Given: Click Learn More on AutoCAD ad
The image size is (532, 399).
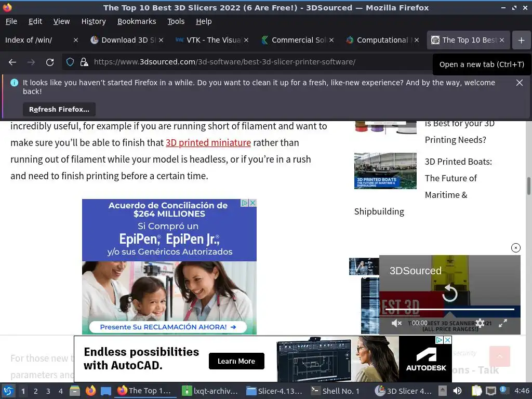Looking at the screenshot, I should click(x=236, y=362).
